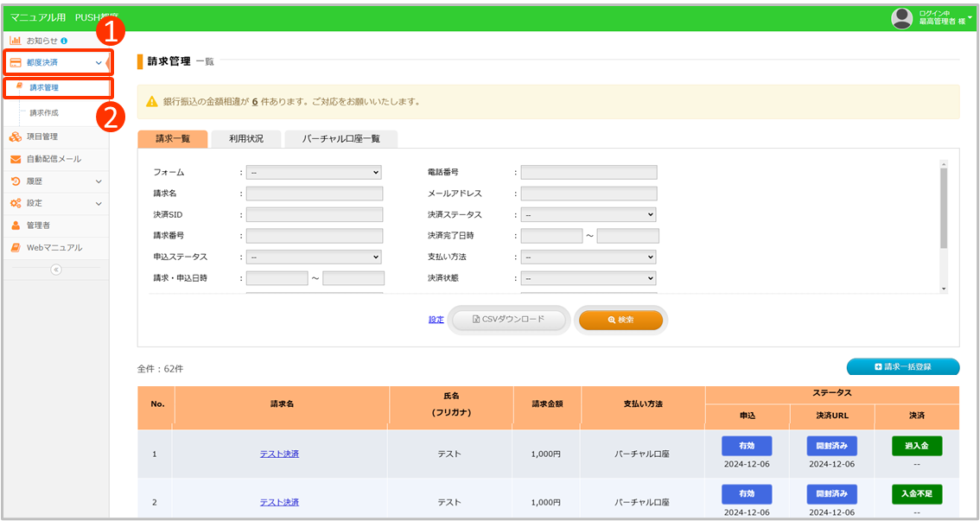Screen dimensions: 980x521
Task: Click the user avatar icon in header
Action: 901,18
